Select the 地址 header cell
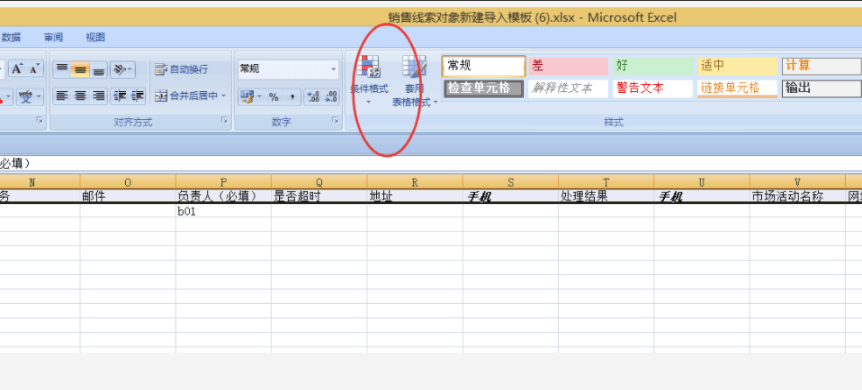Screen dimensions: 862x390 pos(415,196)
